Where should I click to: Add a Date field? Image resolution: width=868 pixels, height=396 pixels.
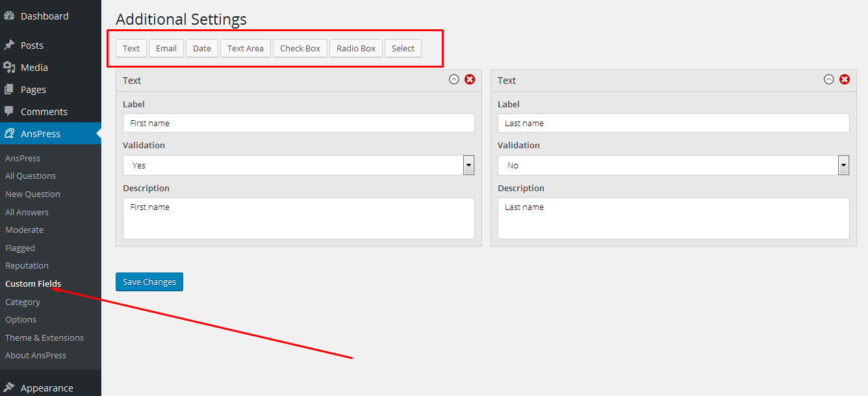202,48
